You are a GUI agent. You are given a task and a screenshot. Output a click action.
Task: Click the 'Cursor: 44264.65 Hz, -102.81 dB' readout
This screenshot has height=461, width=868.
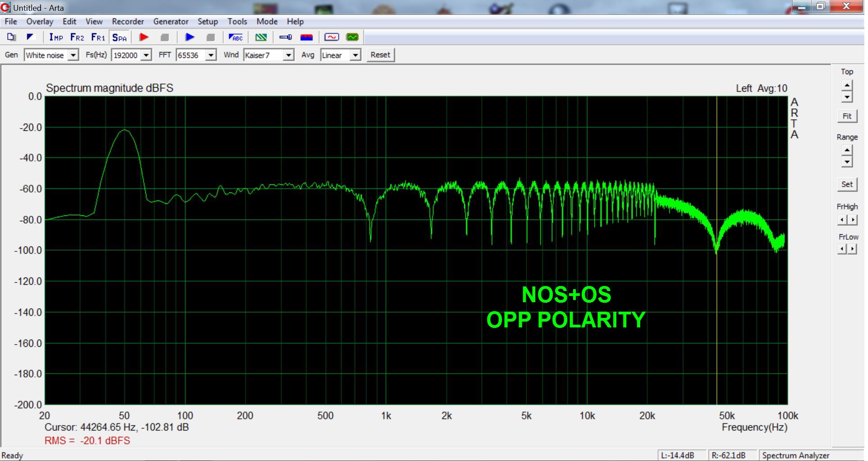117,427
